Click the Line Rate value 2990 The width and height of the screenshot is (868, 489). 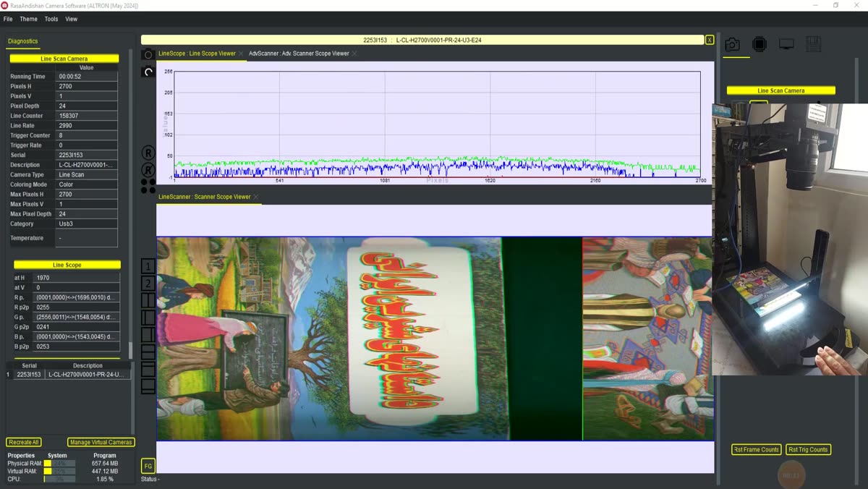click(86, 125)
